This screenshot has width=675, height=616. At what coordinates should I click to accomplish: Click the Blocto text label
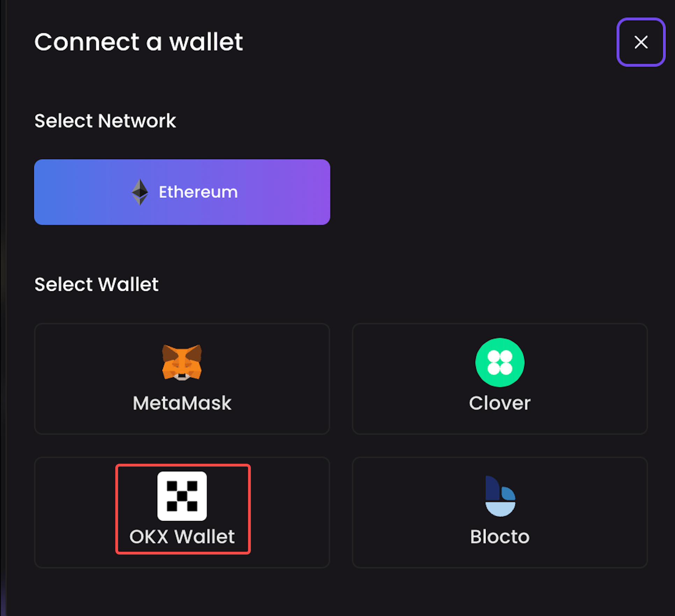pos(500,536)
